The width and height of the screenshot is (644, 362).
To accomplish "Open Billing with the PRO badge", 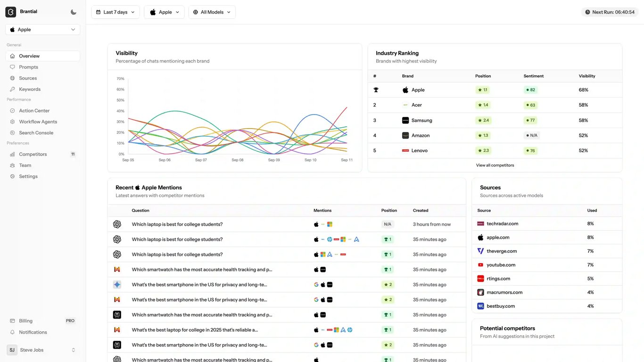I will tap(26, 321).
